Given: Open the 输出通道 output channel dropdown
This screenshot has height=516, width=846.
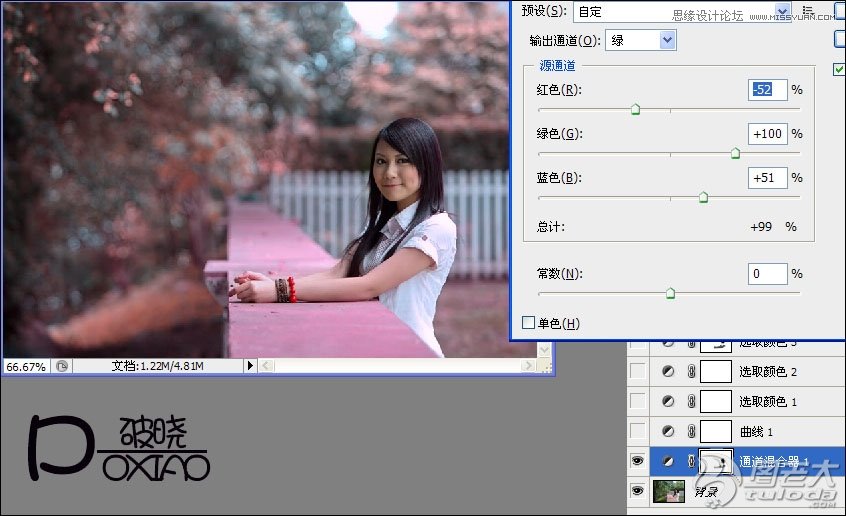Looking at the screenshot, I should 667,40.
